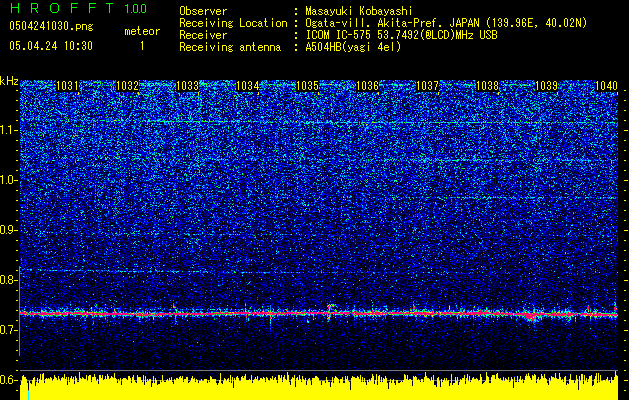Screen dimensions: 629x400
Task: Click the Receiving antenna label
Action: click(230, 47)
